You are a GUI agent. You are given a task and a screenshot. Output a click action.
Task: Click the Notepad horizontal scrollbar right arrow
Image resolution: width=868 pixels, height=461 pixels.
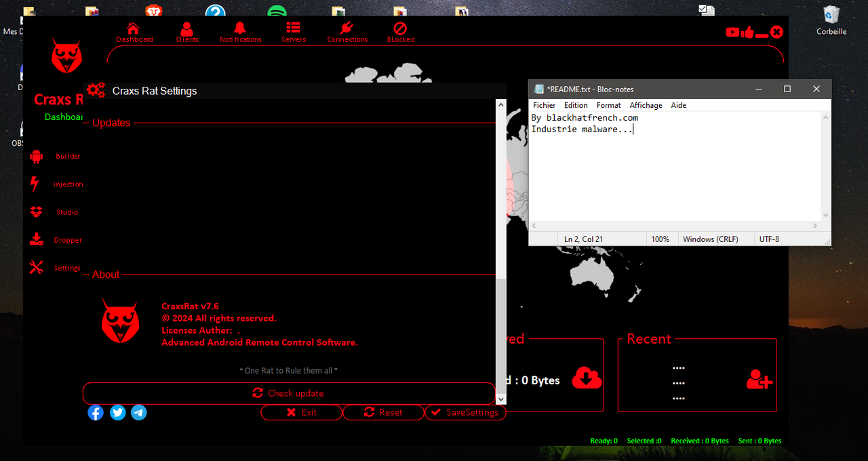pyautogui.click(x=815, y=226)
